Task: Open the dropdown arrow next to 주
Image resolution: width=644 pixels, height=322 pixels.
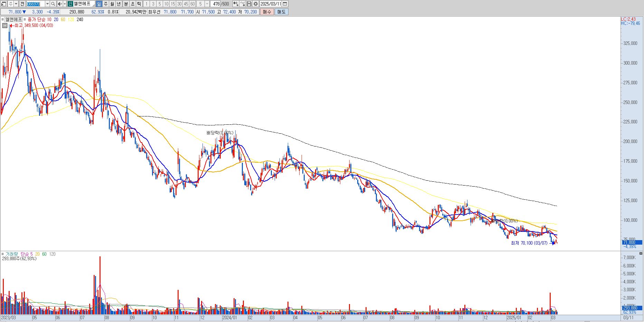Action: [16, 4]
